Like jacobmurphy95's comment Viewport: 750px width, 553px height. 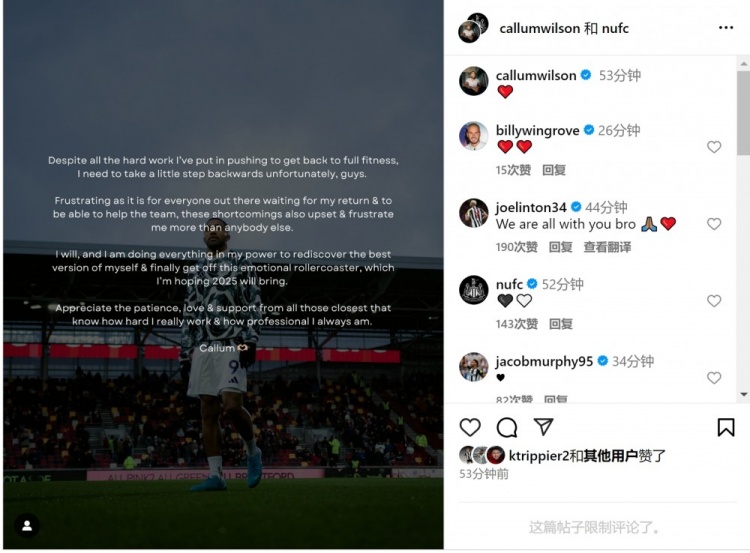pos(714,378)
